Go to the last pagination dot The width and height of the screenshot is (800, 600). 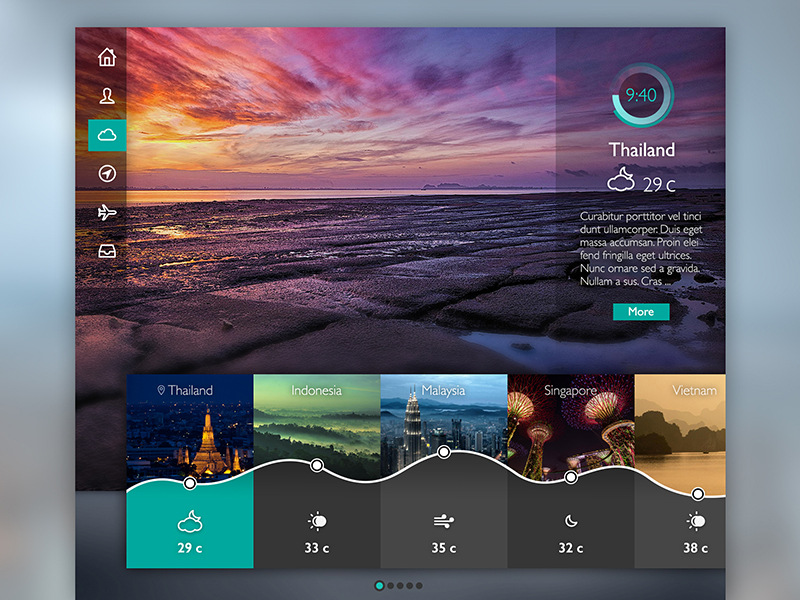[x=419, y=585]
